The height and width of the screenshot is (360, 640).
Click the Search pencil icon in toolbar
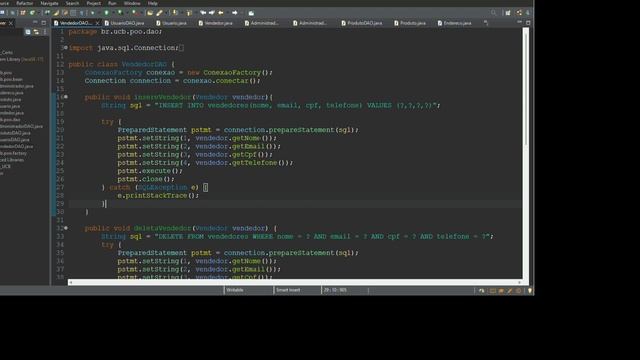click(x=159, y=13)
